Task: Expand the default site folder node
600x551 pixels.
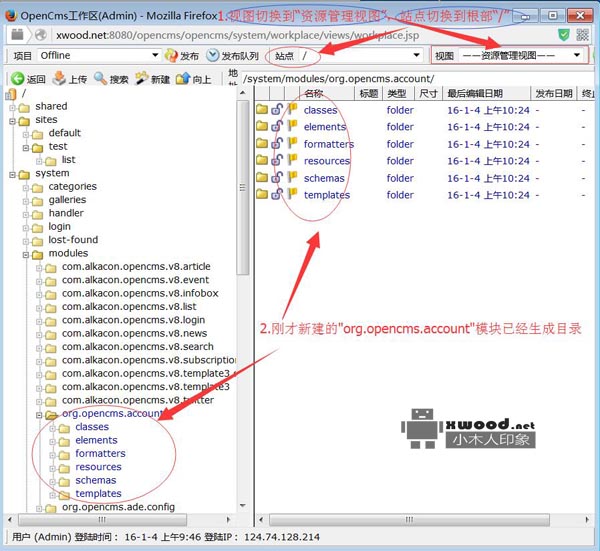Action: [x=26, y=135]
